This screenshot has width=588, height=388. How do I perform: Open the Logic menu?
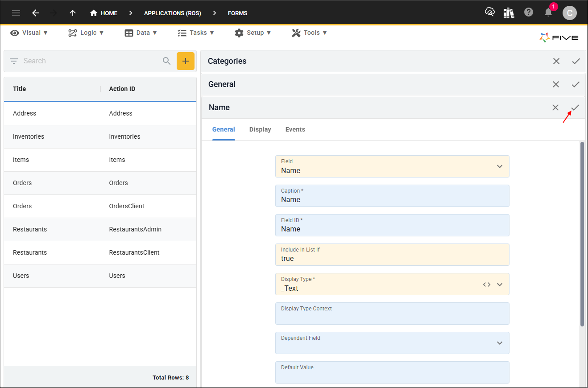(x=86, y=33)
